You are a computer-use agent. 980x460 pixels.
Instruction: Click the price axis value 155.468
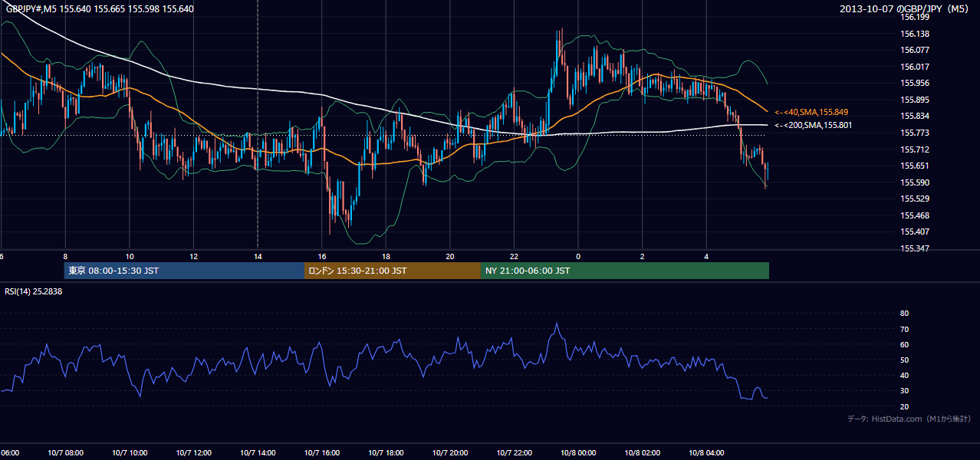tap(915, 215)
